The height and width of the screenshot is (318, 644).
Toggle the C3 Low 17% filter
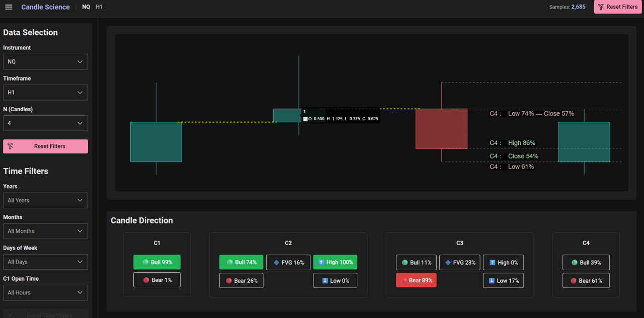click(x=504, y=281)
